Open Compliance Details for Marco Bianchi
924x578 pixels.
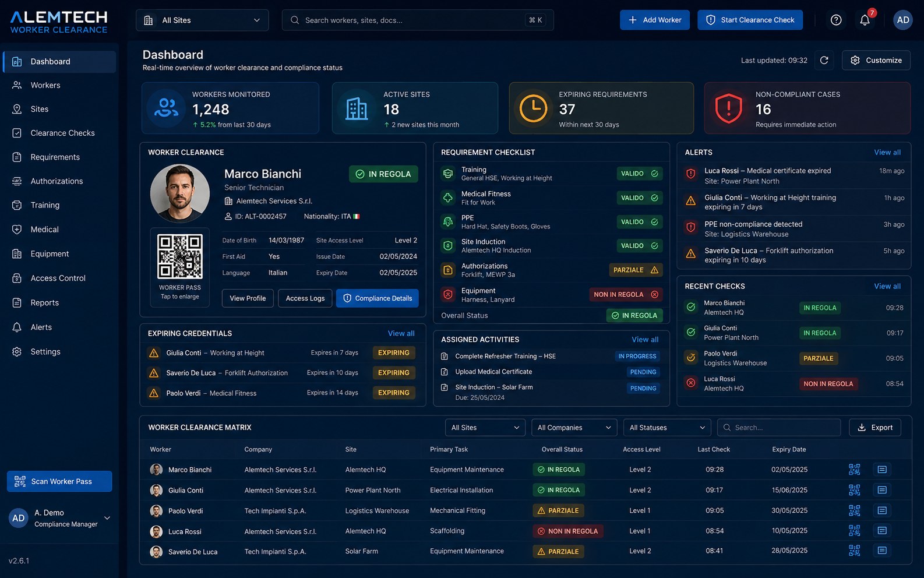point(378,298)
